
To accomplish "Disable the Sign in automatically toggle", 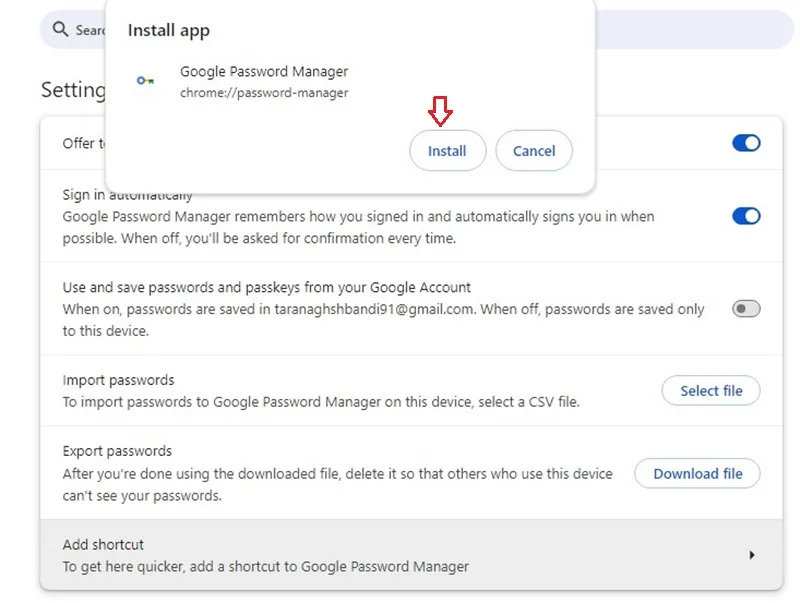I will (746, 216).
